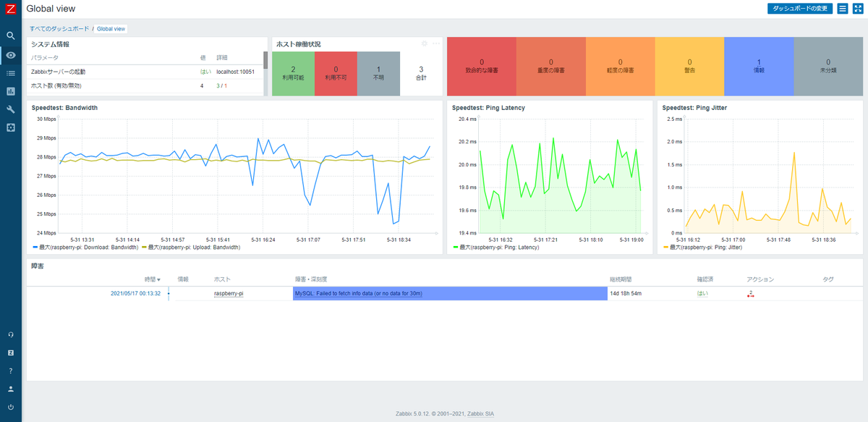This screenshot has width=868, height=422.
Task: Open the search icon in sidebar
Action: pos(10,35)
